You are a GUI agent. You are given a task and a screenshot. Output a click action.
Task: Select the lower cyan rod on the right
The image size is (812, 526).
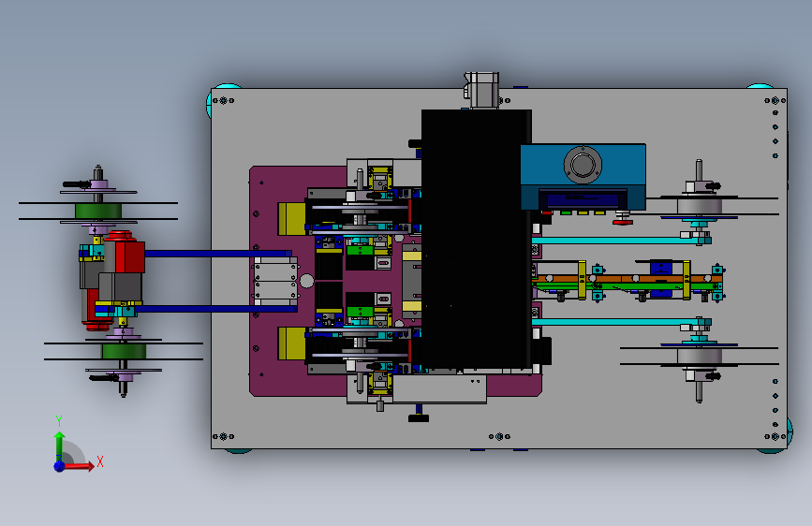point(611,322)
